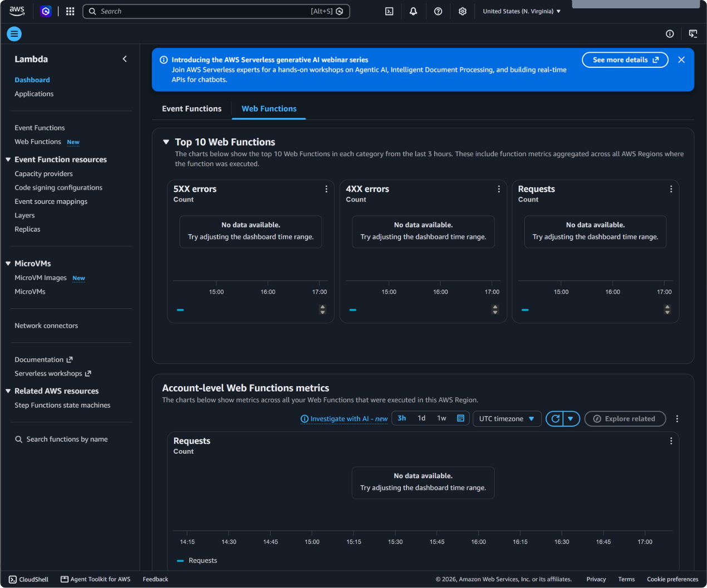This screenshot has height=588, width=707.
Task: Open Web Functions sidebar link
Action: click(38, 142)
